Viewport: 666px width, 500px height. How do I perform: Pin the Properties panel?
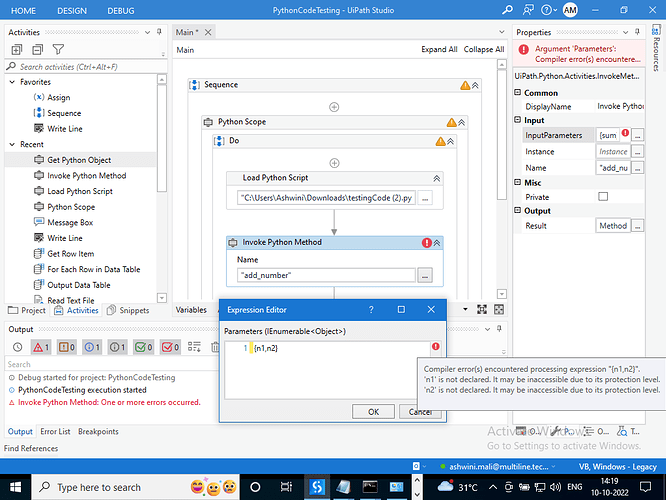[x=637, y=32]
